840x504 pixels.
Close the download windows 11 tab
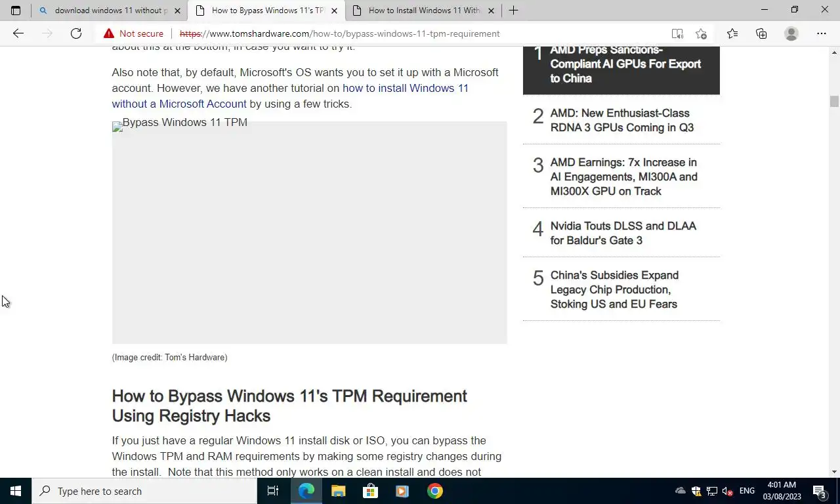point(177,10)
